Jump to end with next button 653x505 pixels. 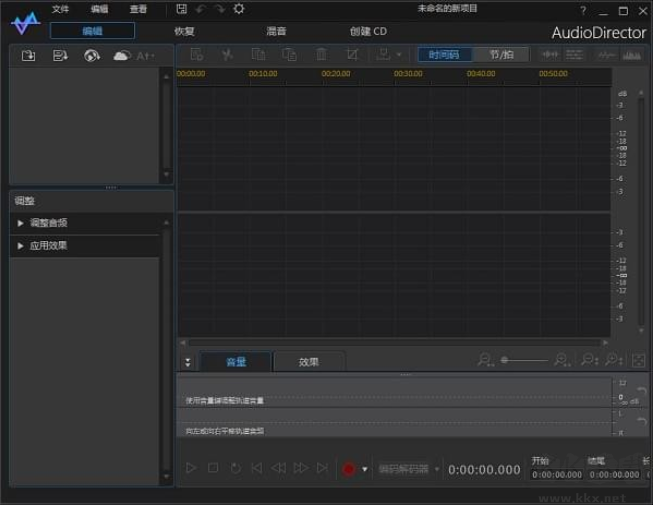click(x=322, y=468)
